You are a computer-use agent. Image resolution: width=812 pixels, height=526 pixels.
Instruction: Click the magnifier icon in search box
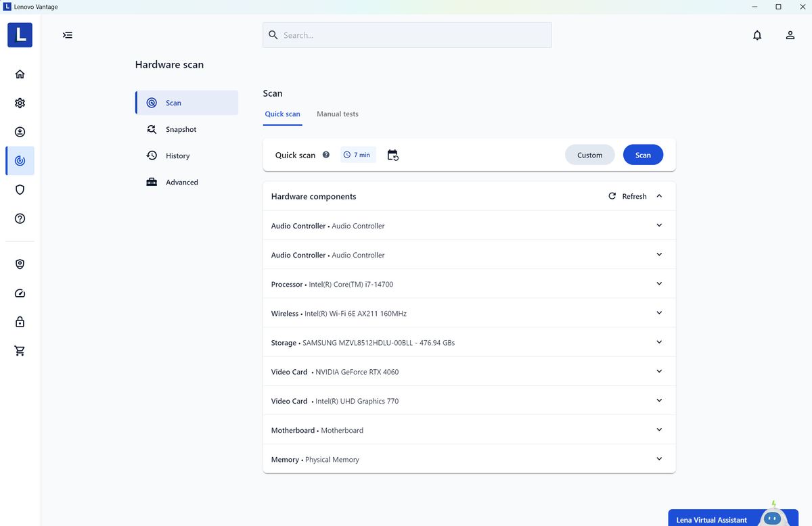(273, 35)
